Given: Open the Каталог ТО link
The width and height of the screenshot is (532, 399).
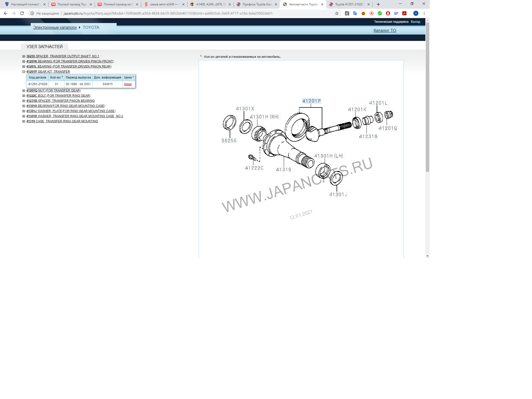Looking at the screenshot, I should (x=385, y=30).
